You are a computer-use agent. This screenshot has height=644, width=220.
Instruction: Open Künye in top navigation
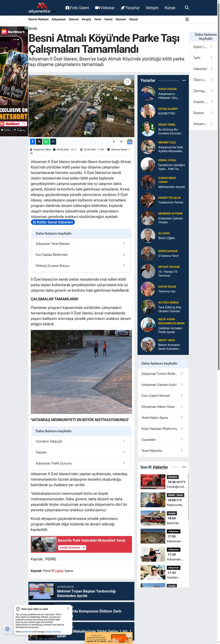(170, 8)
